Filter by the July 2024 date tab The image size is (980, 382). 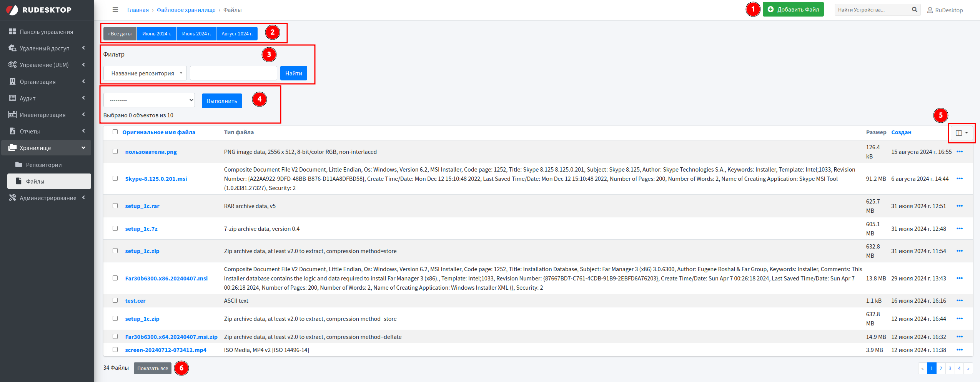point(196,34)
